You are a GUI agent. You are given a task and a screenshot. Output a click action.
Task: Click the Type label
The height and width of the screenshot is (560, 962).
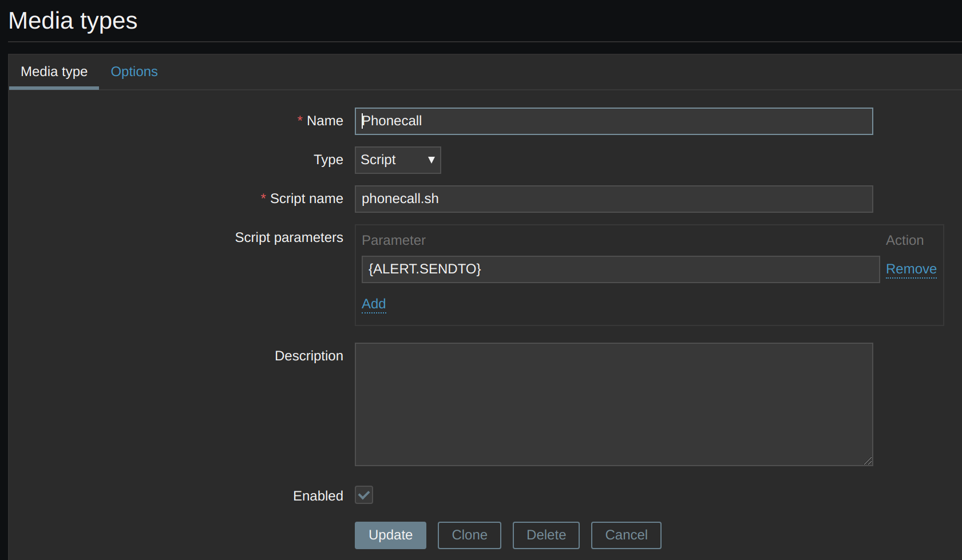coord(328,160)
